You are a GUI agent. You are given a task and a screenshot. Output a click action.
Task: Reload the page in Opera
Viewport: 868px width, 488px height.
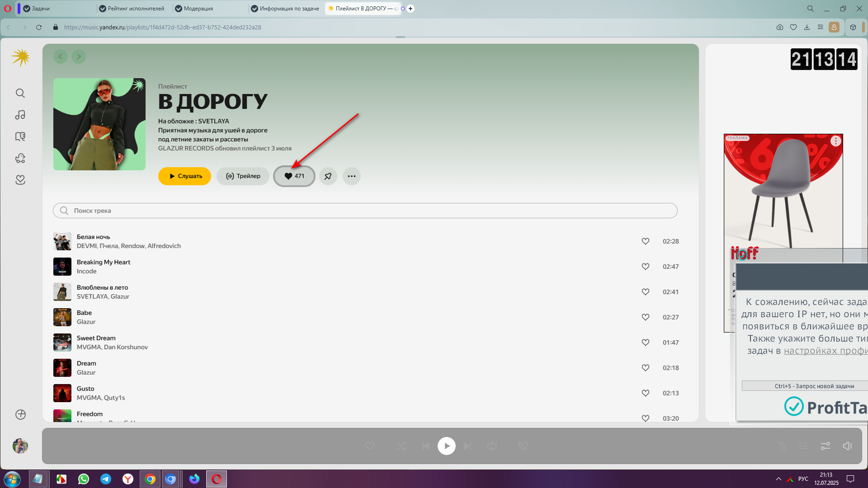coord(39,27)
